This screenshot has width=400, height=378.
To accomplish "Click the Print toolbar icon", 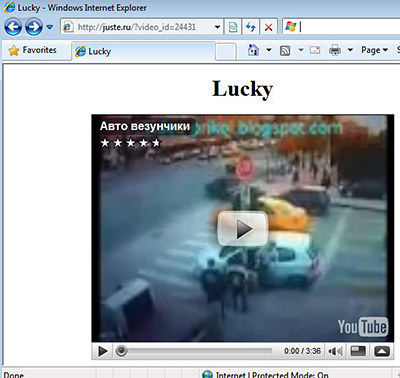I will [x=335, y=50].
